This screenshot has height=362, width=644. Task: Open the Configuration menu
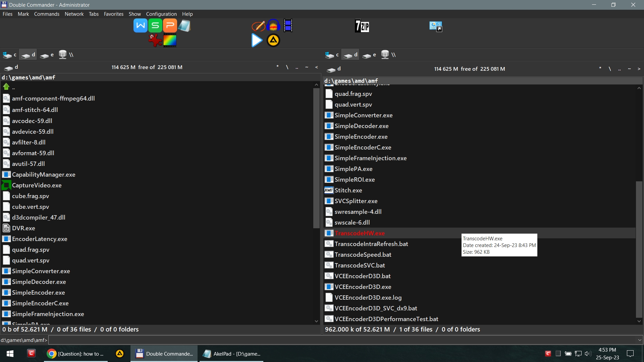click(x=161, y=14)
